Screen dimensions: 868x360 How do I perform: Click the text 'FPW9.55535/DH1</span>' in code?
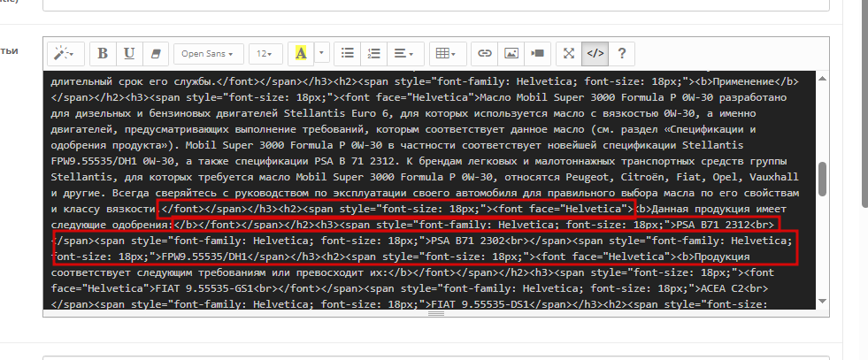[x=224, y=257]
